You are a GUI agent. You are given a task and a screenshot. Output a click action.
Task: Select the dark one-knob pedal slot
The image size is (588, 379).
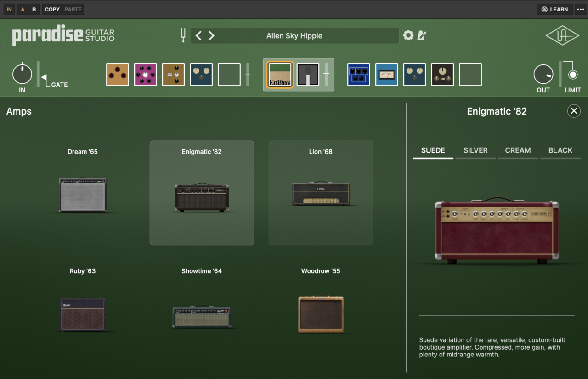(442, 75)
